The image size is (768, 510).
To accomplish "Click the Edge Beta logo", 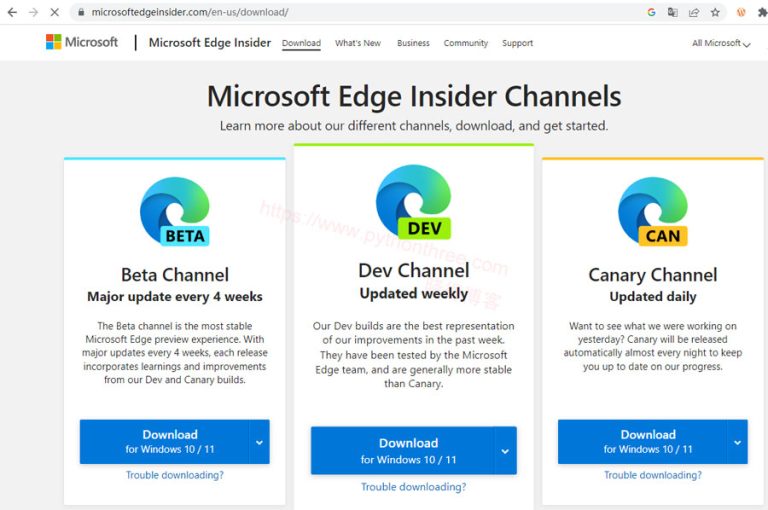I will (175, 211).
